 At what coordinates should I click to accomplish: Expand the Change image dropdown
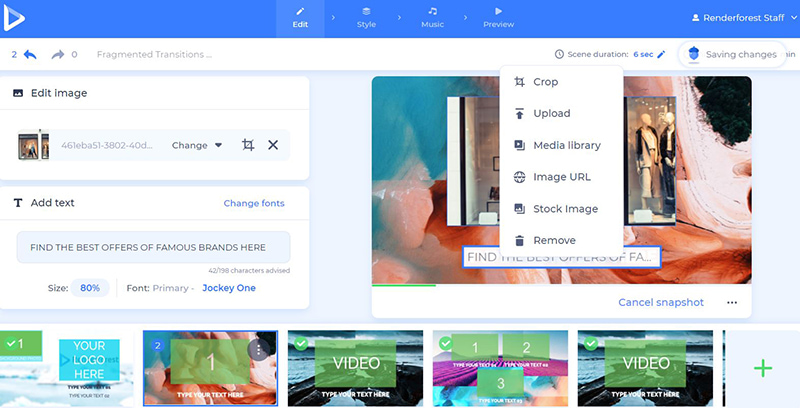pyautogui.click(x=197, y=145)
